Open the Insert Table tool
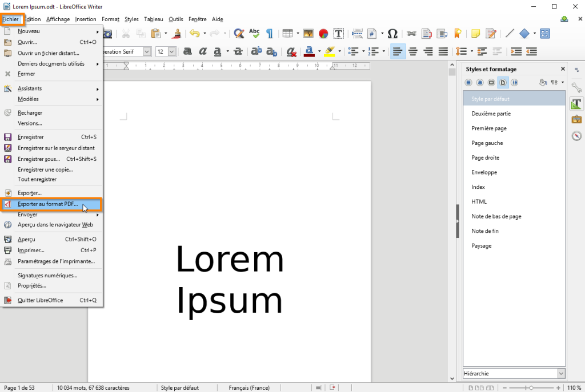The height and width of the screenshot is (392, 585). 287,33
